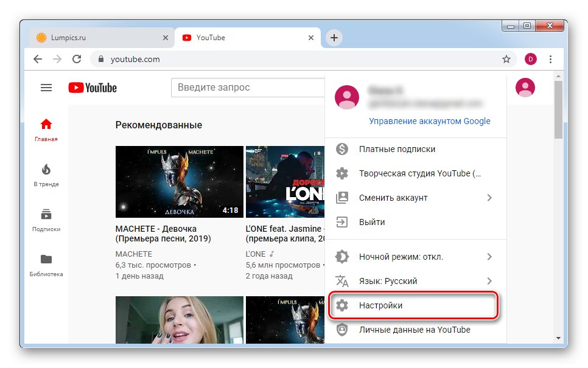Click the profile avatar in YouTube header
This screenshot has height=368, width=588.
[525, 87]
